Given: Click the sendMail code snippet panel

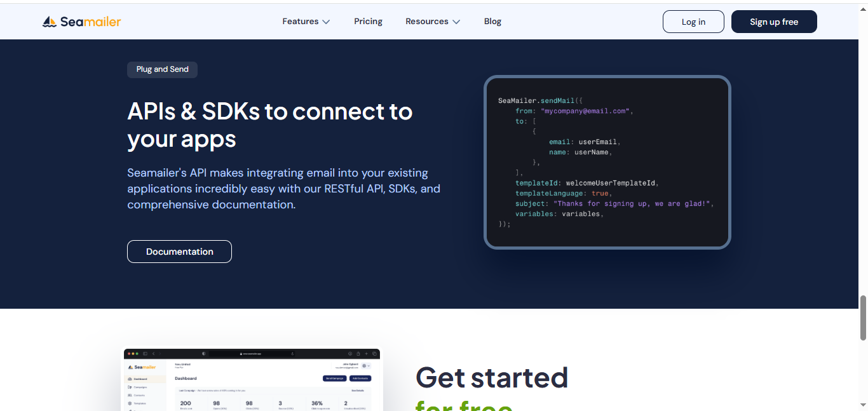Looking at the screenshot, I should pos(607,162).
